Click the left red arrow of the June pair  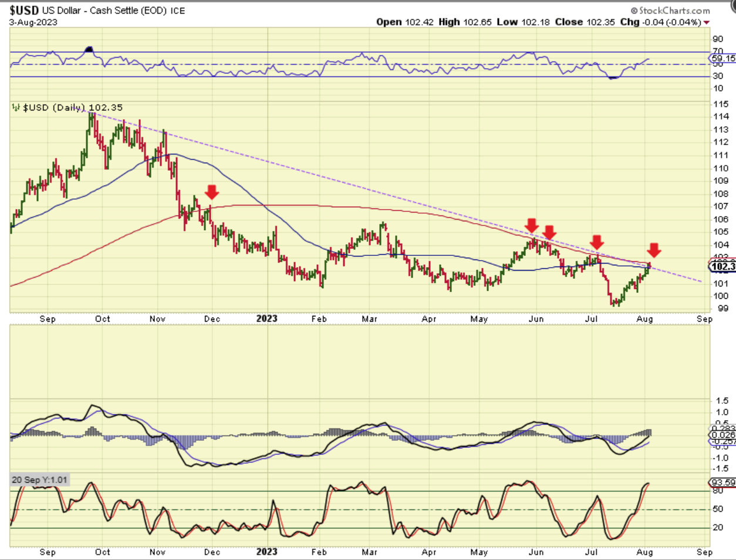point(532,225)
